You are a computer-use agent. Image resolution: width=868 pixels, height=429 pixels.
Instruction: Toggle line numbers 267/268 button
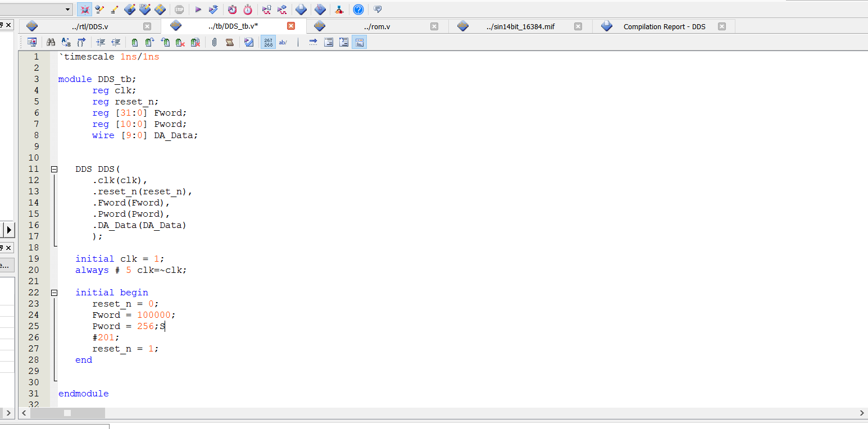point(268,42)
